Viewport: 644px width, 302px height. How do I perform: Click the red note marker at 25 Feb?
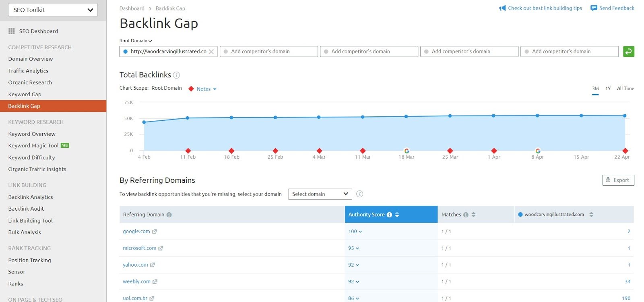(x=275, y=151)
